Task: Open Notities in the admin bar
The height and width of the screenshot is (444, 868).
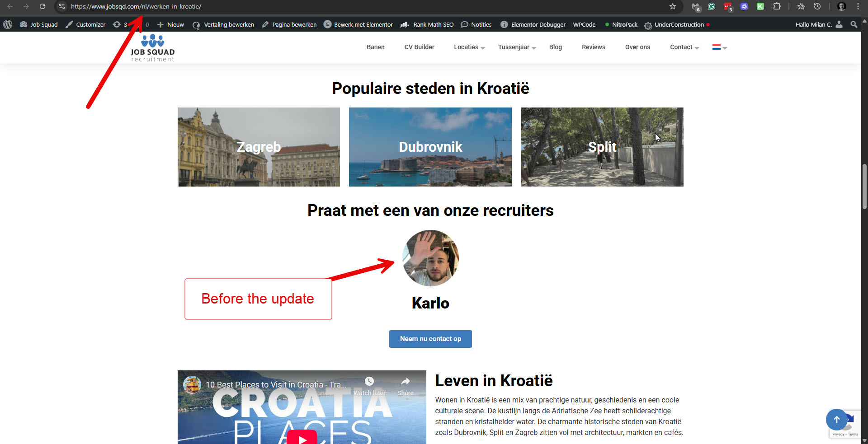Action: click(476, 24)
